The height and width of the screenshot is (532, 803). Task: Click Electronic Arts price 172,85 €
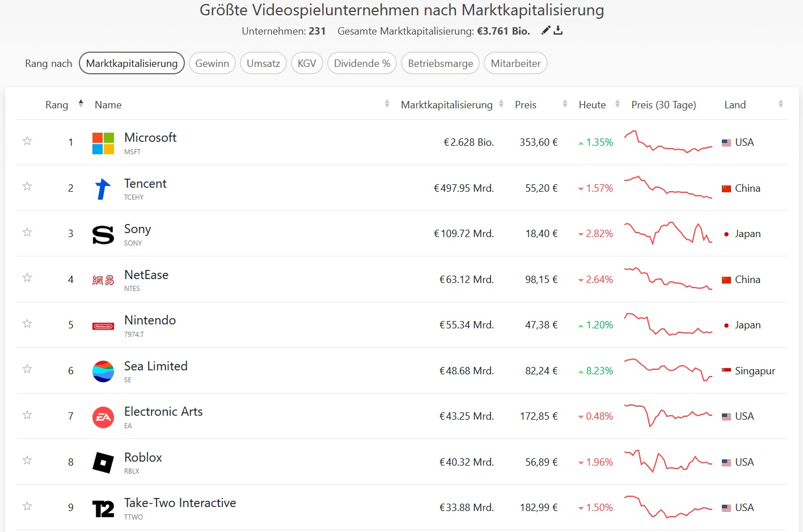click(x=539, y=416)
